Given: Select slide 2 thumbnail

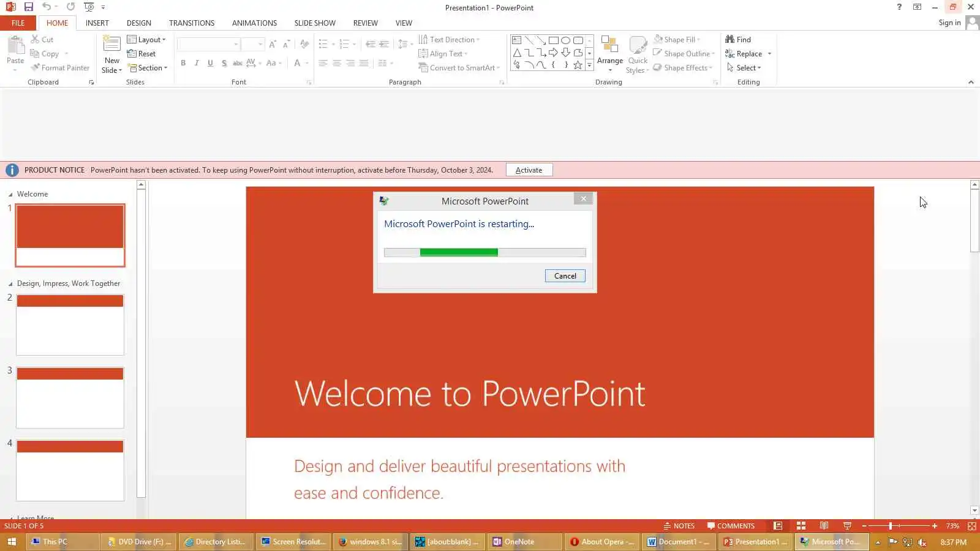Looking at the screenshot, I should point(70,325).
